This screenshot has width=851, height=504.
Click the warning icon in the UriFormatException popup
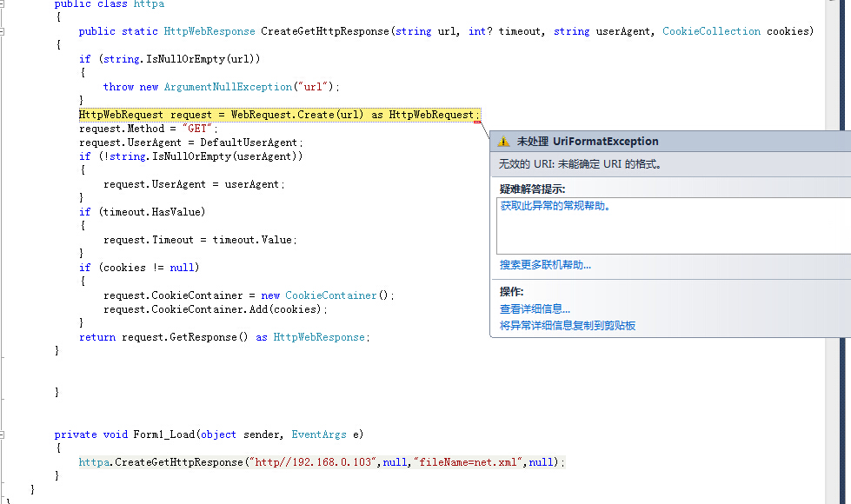click(503, 141)
